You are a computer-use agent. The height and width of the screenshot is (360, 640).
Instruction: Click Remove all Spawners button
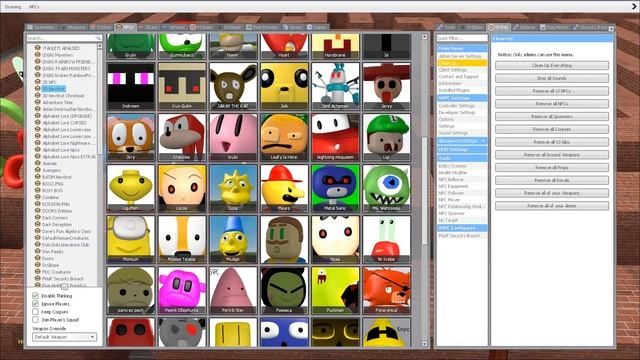pos(552,116)
